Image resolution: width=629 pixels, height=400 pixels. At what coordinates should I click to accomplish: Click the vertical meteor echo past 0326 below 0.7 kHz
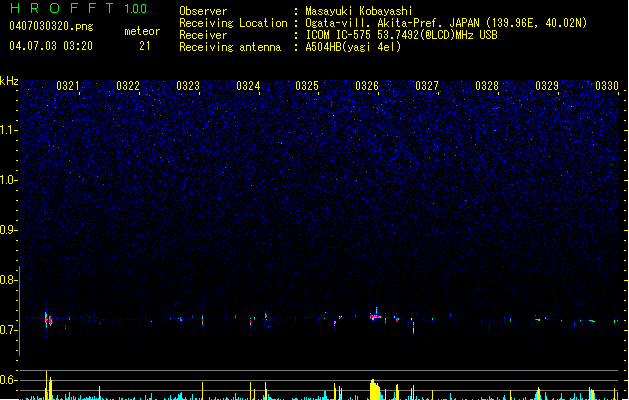[413, 328]
